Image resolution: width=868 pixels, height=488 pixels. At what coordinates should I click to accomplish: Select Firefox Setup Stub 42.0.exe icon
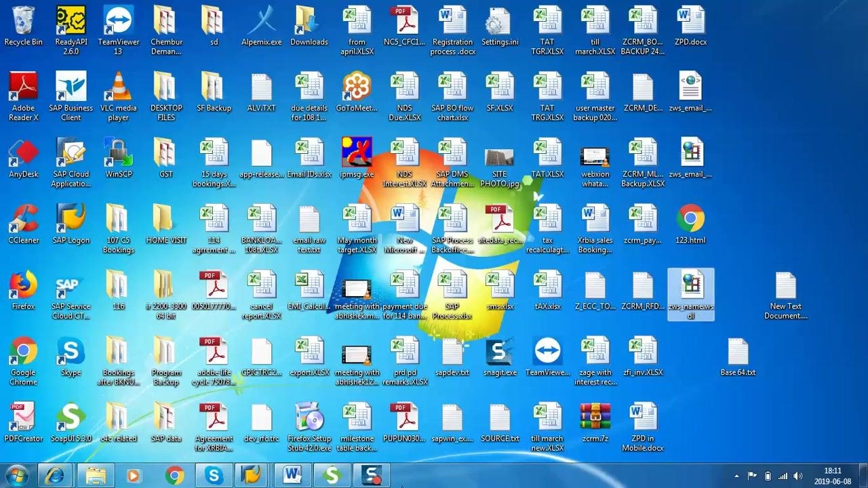309,427
